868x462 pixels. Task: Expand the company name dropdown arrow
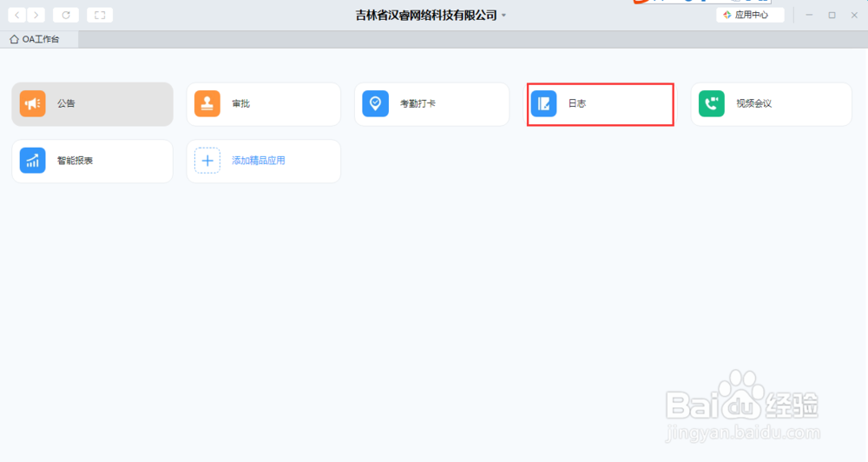(x=503, y=16)
